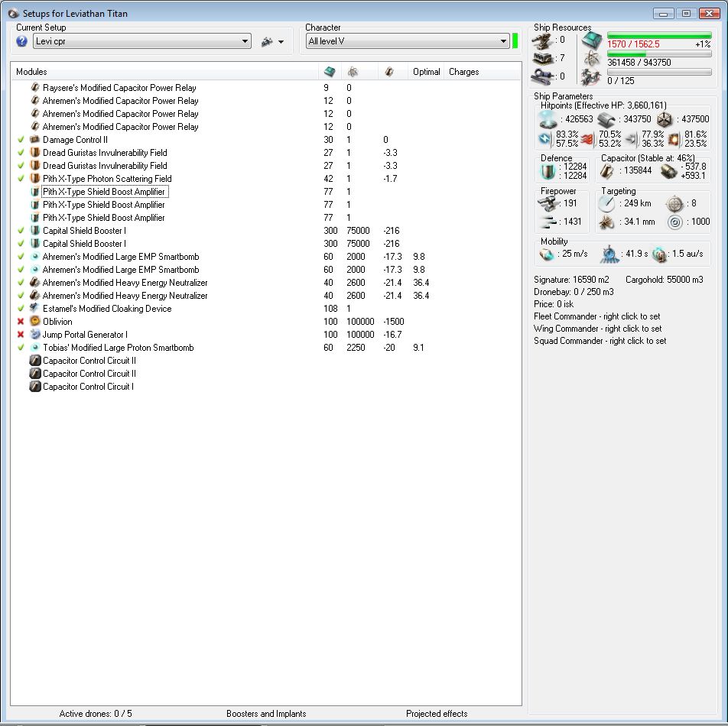Open the Character dropdown 'All level V'

coord(408,41)
